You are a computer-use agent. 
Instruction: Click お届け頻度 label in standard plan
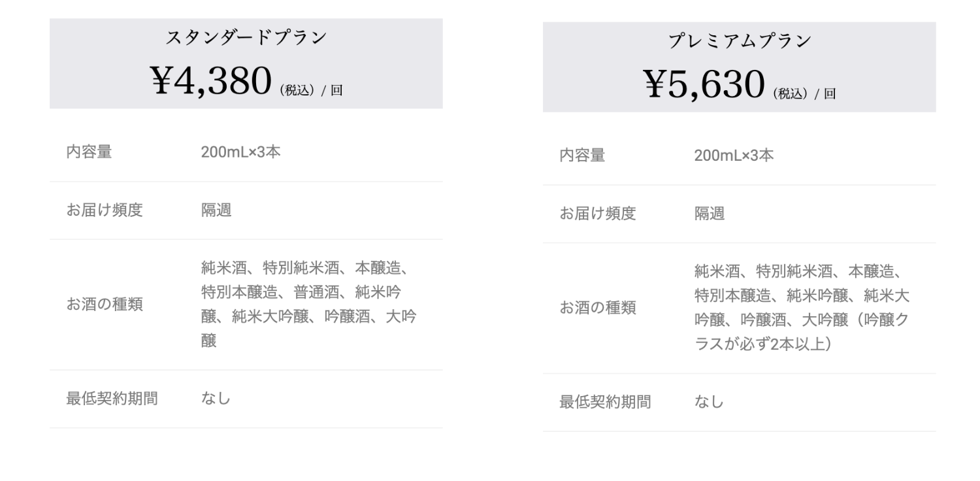click(x=105, y=210)
